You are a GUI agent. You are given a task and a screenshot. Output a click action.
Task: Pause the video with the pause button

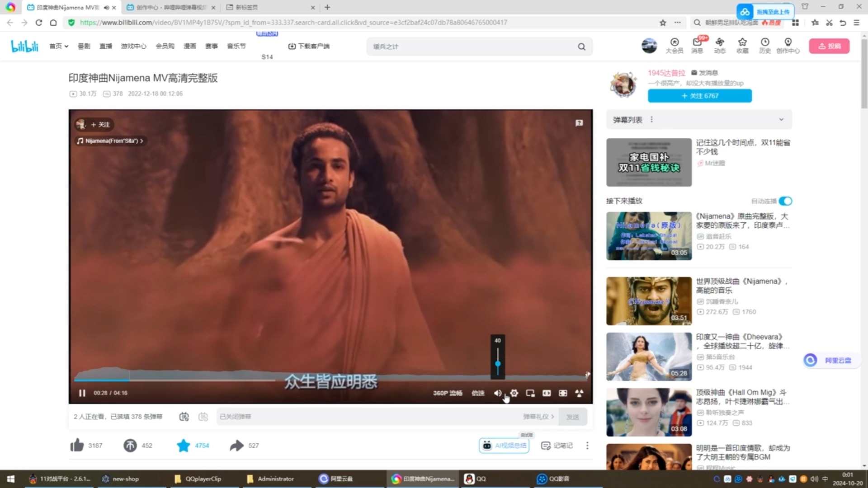(82, 393)
